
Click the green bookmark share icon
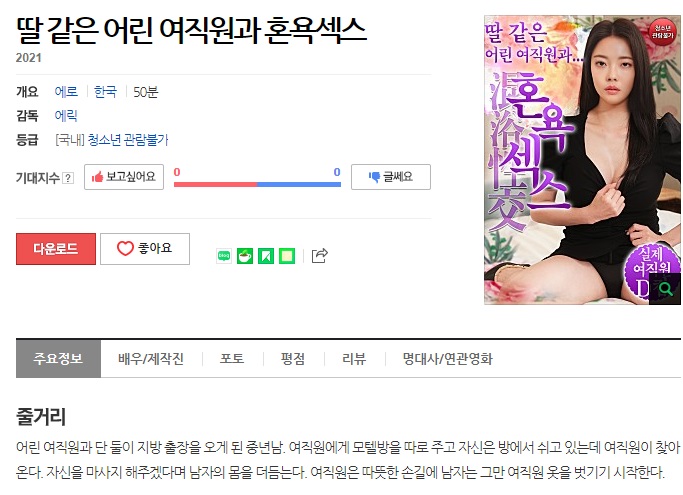266,256
